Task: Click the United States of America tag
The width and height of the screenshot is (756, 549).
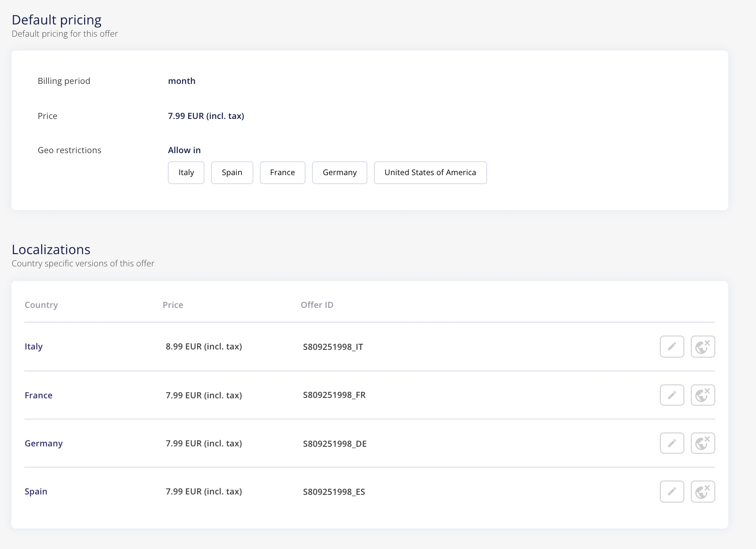Action: pos(431,173)
